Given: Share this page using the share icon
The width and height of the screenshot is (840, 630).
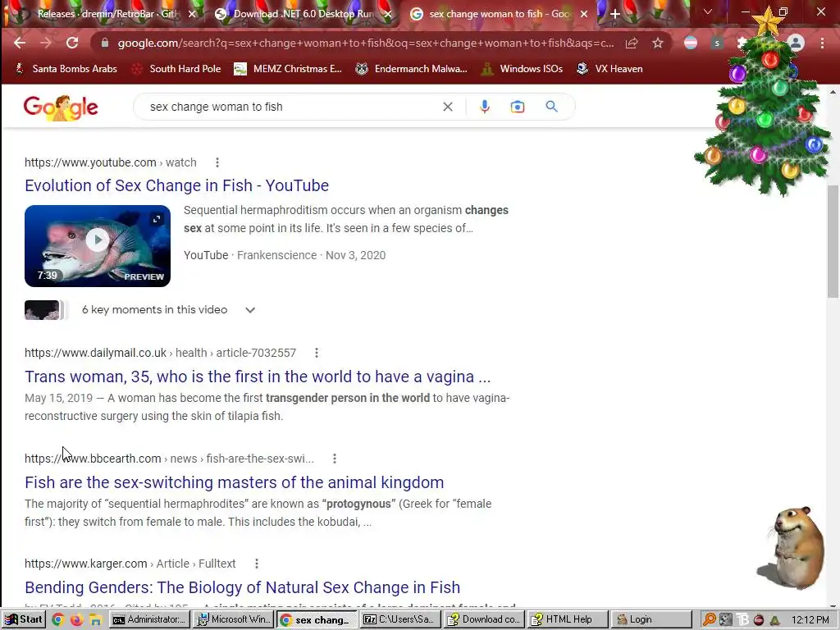Looking at the screenshot, I should (632, 43).
